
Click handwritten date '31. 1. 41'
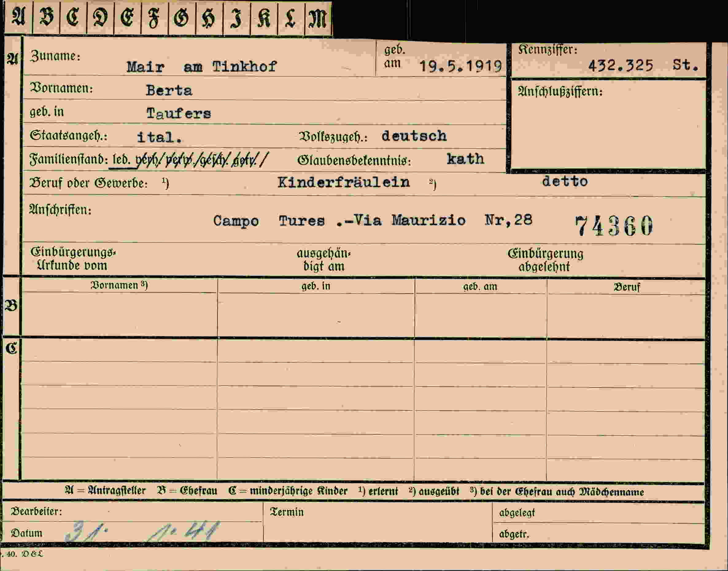pyautogui.click(x=142, y=531)
